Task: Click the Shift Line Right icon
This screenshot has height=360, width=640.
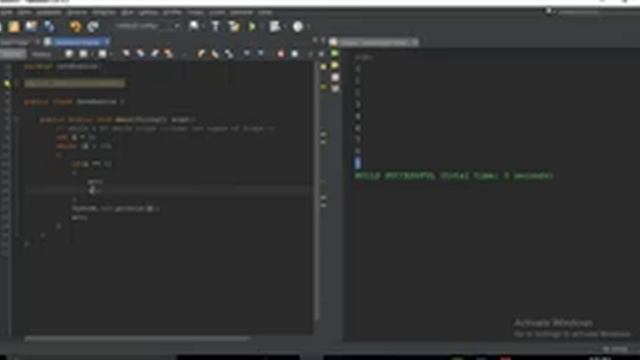Action: 261,54
